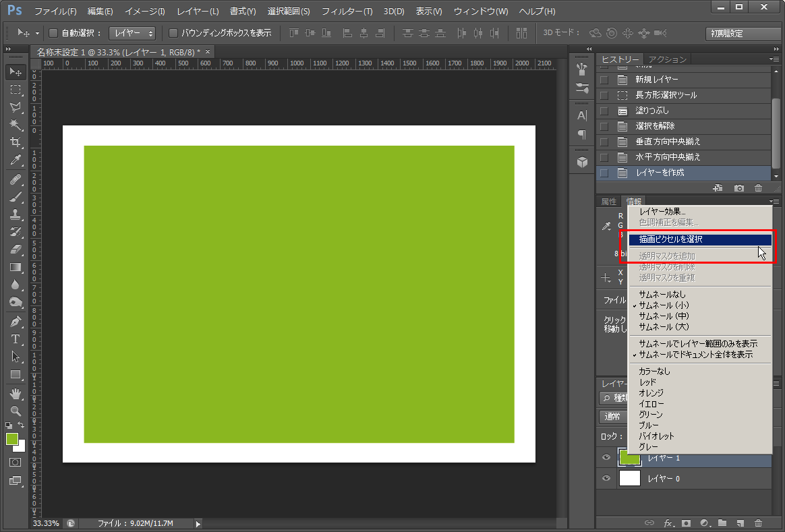Select the Crop tool
The height and width of the screenshot is (532, 785).
point(16,142)
